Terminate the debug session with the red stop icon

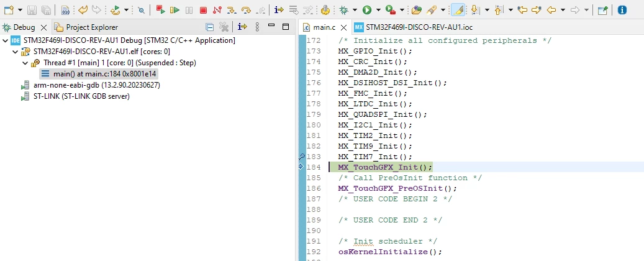pyautogui.click(x=203, y=10)
